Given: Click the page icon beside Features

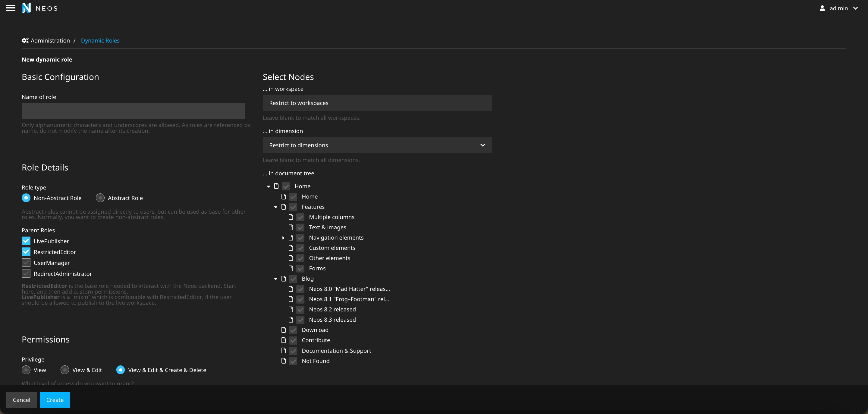Looking at the screenshot, I should click(283, 206).
